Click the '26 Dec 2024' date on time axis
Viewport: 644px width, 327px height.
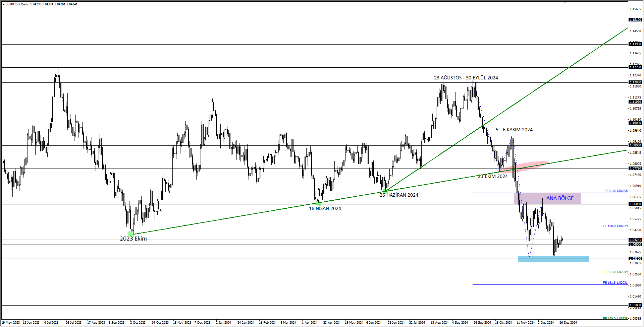568,323
